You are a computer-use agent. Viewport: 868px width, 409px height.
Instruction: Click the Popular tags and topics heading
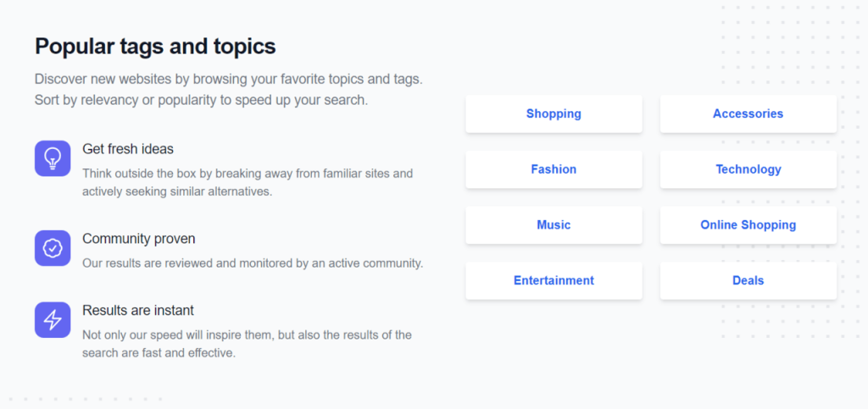pos(155,47)
